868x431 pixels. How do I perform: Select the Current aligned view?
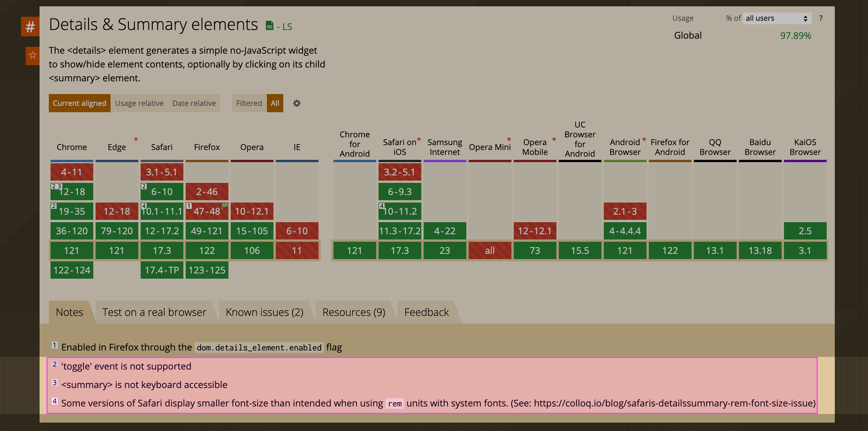point(79,103)
